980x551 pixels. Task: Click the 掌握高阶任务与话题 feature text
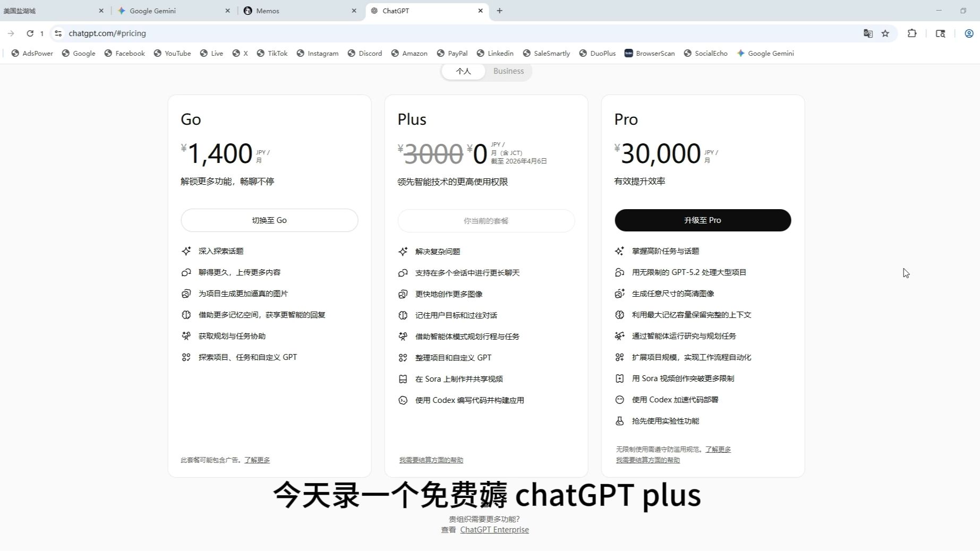pos(666,251)
